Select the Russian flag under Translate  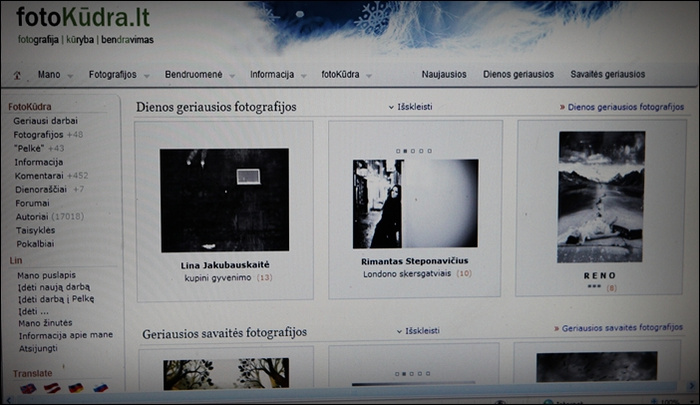point(100,387)
